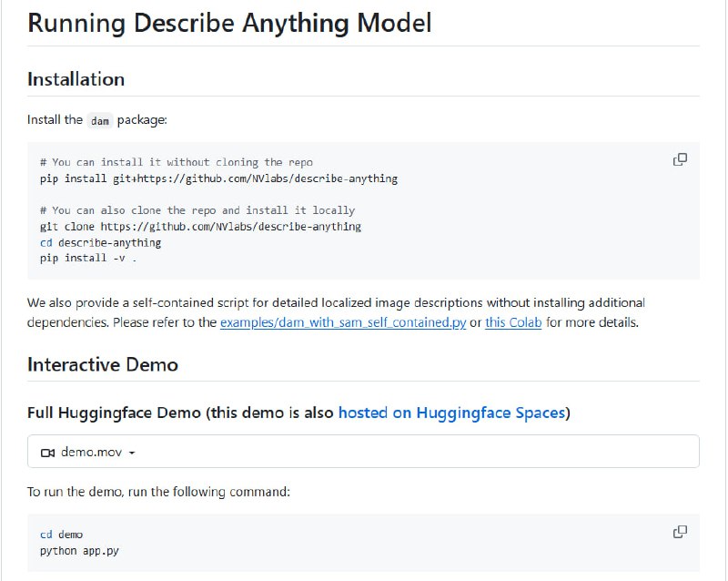The height and width of the screenshot is (581, 728).
Task: Click the "python app.py" command line
Action: pos(77,551)
